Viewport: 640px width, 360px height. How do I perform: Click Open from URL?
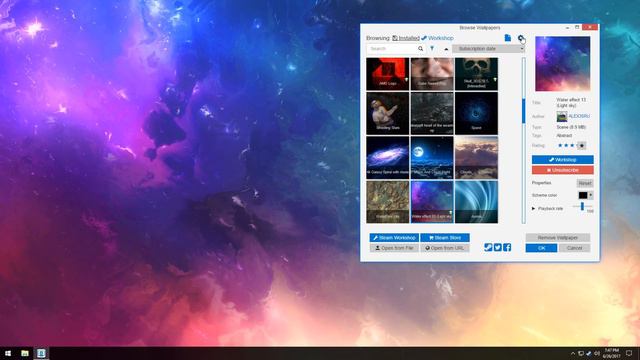coord(445,248)
